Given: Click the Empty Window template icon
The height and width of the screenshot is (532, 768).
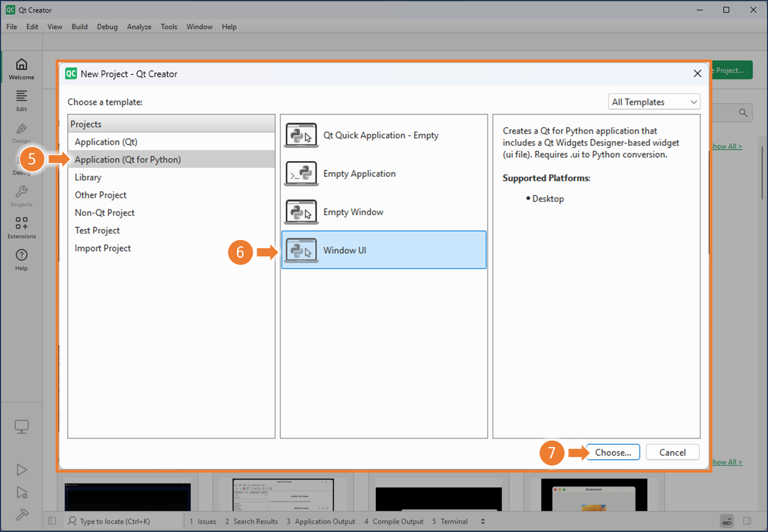Looking at the screenshot, I should click(301, 212).
